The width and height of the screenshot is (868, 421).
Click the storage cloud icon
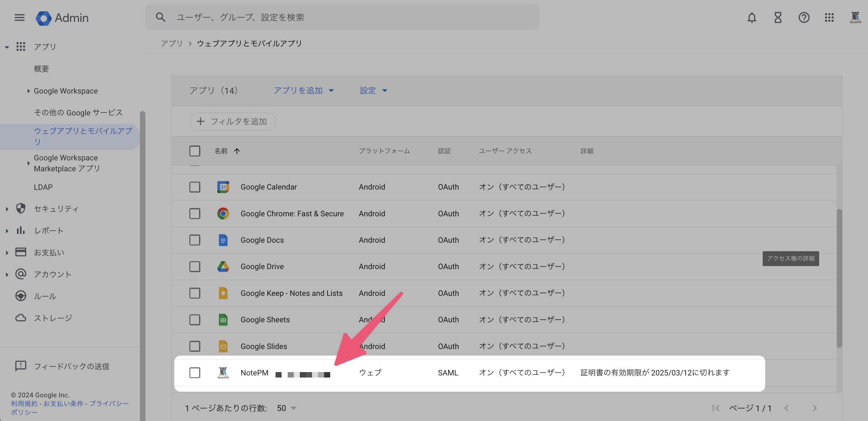click(x=21, y=318)
